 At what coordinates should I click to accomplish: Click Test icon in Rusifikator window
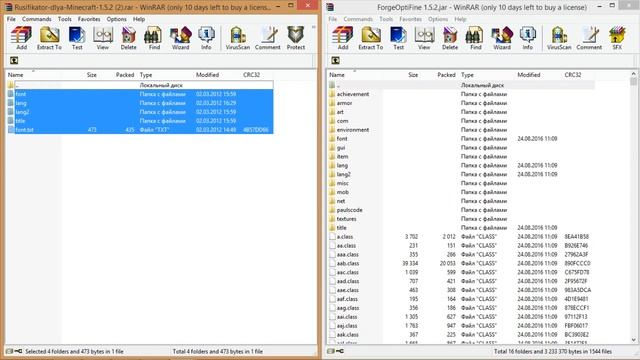coord(77,38)
